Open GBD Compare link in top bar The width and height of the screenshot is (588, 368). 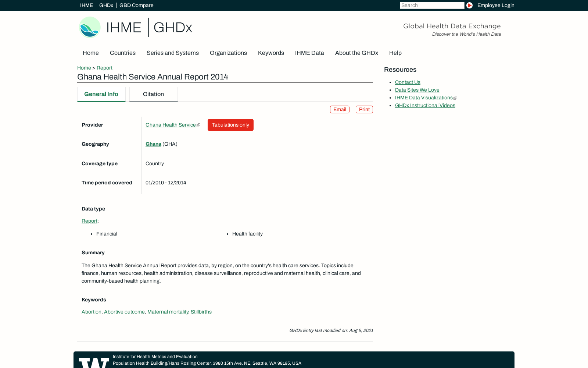[136, 5]
